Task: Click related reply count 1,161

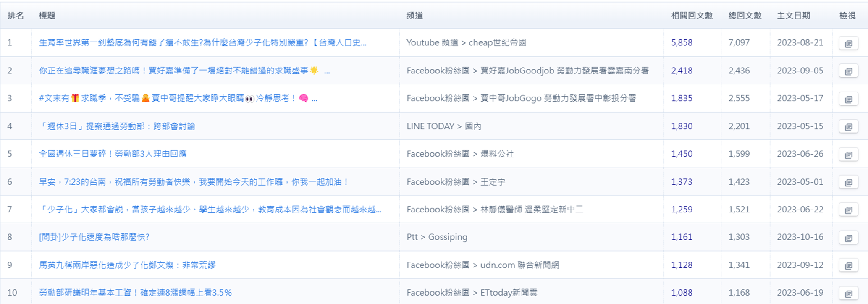Action: pos(682,237)
